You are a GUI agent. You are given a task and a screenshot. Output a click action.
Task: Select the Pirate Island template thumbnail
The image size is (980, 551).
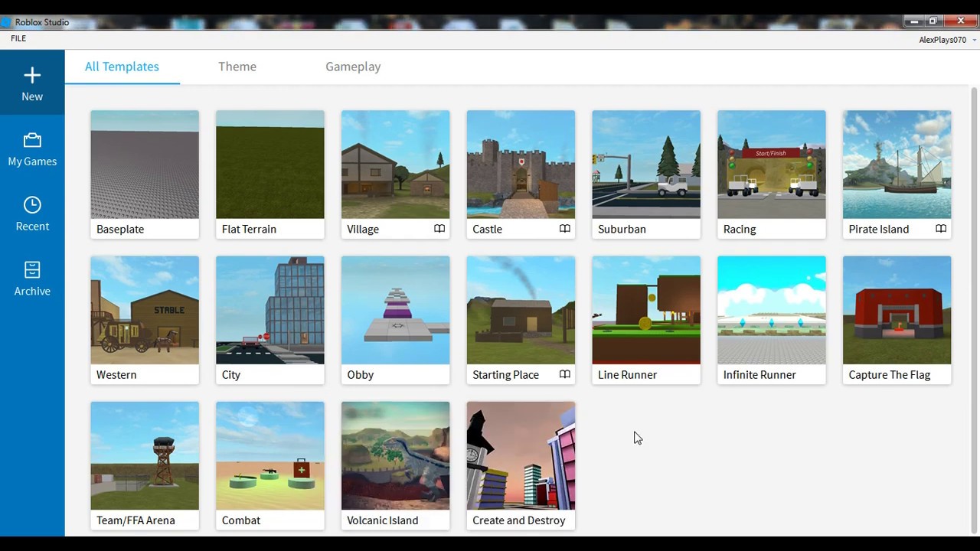[x=897, y=165]
